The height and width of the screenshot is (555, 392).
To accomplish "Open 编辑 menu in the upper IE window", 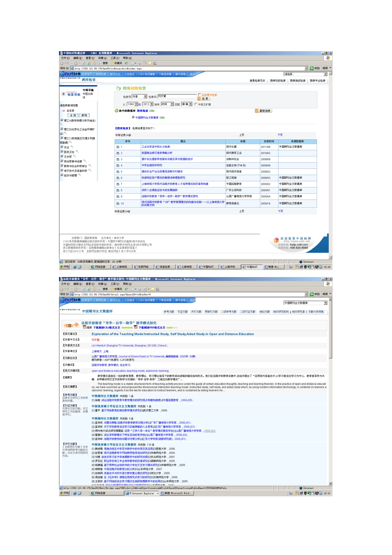I will point(78,58).
